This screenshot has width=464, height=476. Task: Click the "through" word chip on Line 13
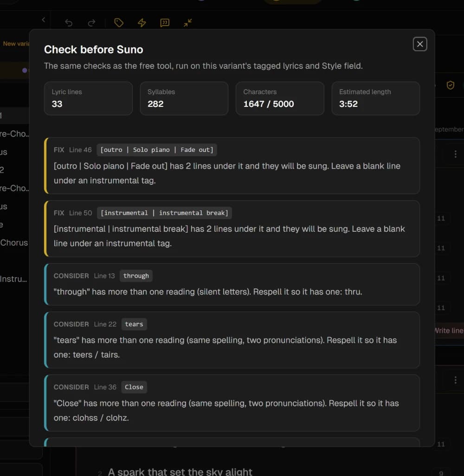click(136, 276)
